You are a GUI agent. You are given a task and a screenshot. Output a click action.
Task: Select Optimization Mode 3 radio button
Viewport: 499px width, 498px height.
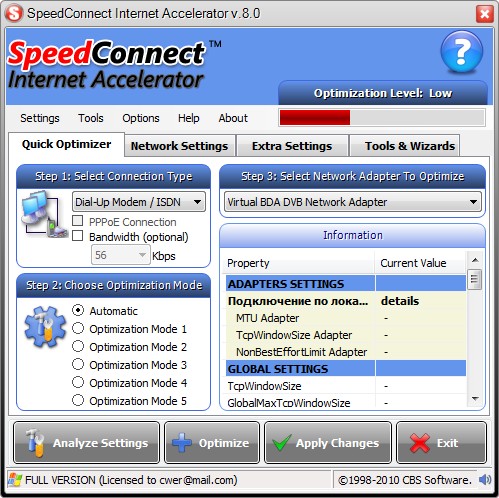coord(78,364)
